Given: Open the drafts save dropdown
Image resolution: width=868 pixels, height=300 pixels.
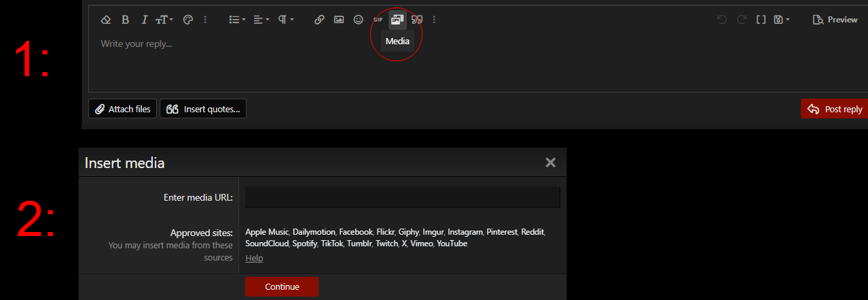Looking at the screenshot, I should 782,20.
